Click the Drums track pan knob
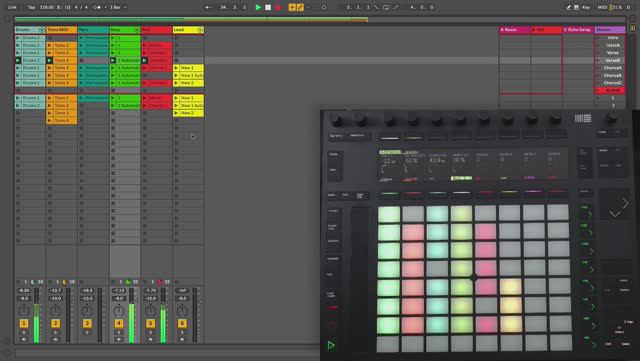The height and width of the screenshot is (361, 640). 24,311
